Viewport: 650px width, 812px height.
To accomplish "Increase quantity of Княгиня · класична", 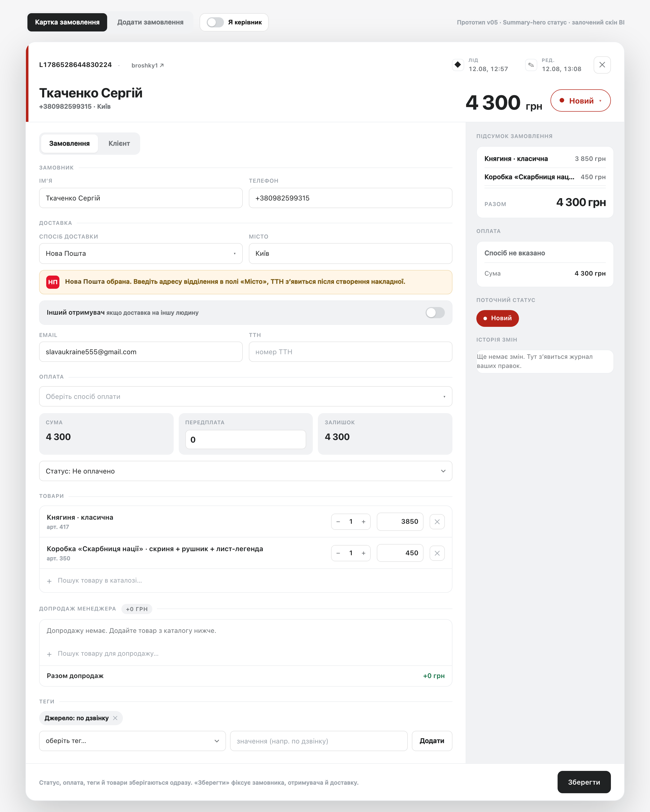I will point(364,522).
